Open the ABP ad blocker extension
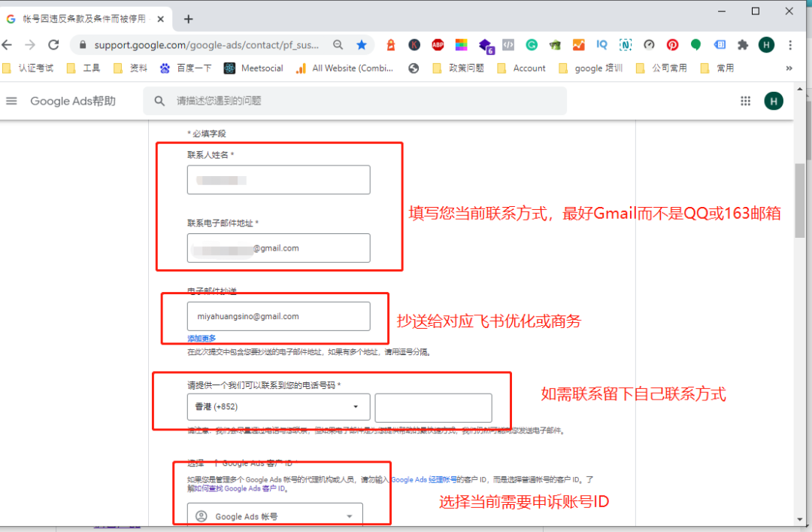This screenshot has height=532, width=812. [438, 45]
